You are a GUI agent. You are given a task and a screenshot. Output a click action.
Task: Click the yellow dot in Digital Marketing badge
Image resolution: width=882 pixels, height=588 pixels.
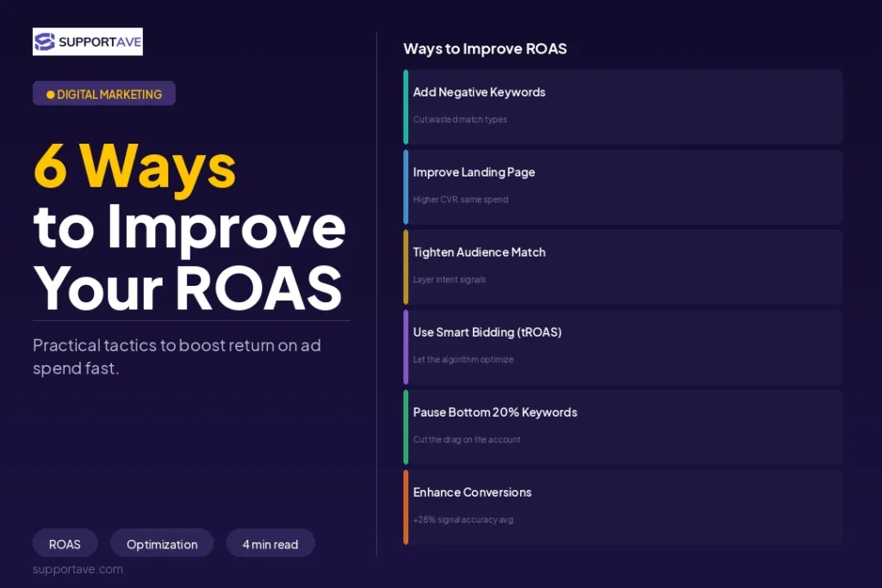click(50, 95)
